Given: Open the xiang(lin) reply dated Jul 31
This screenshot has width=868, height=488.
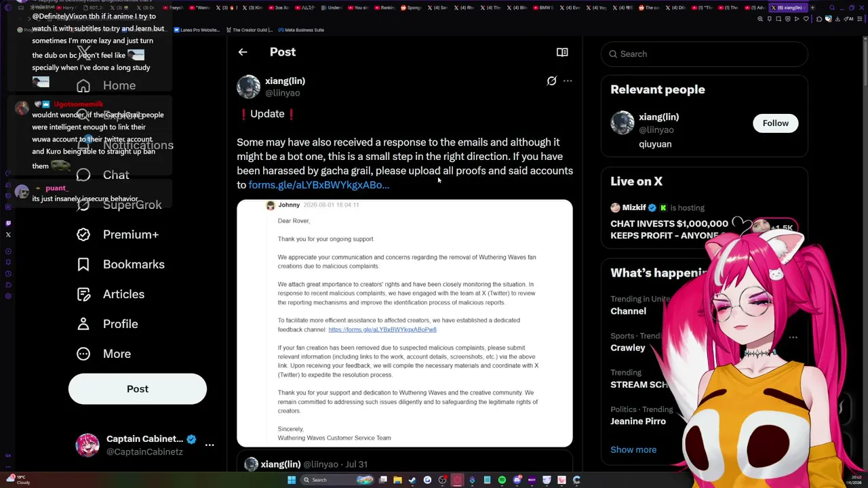Looking at the screenshot, I should pyautogui.click(x=405, y=464).
